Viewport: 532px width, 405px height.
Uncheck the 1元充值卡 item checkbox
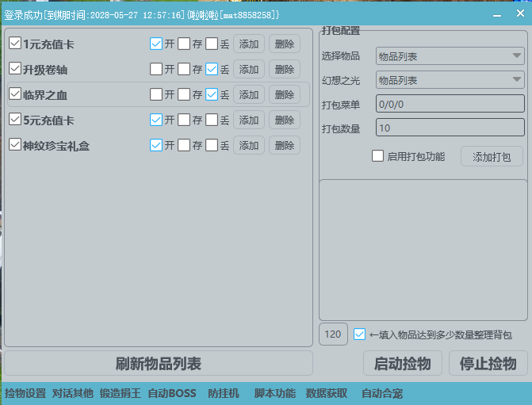(x=15, y=44)
